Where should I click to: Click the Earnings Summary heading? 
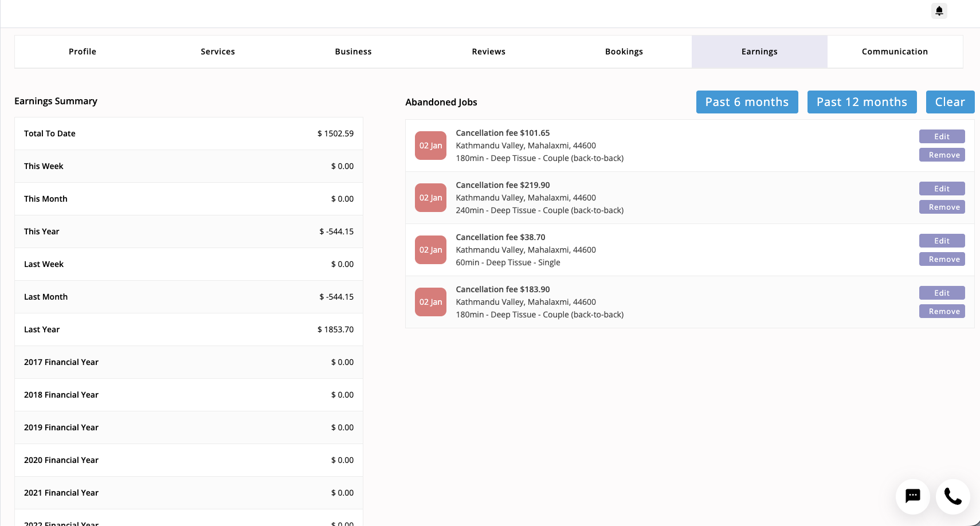coord(56,101)
